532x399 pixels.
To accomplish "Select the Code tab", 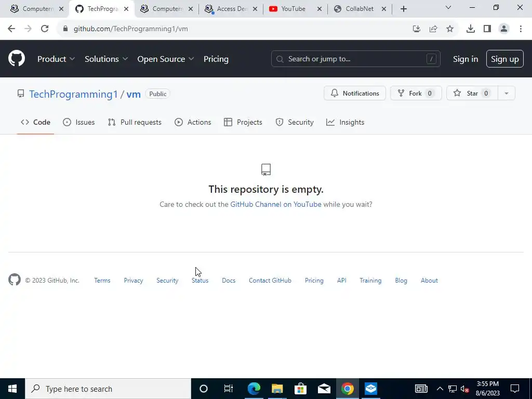I will pos(36,122).
